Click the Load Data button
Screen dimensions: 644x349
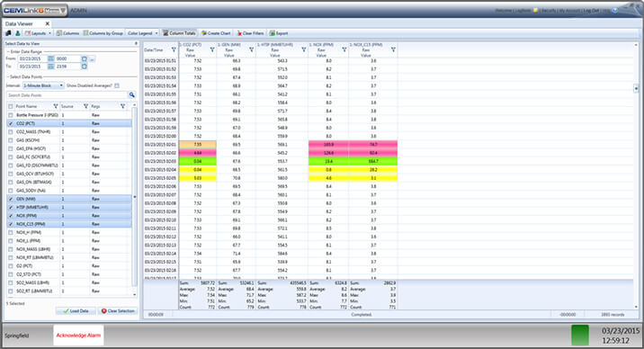[76, 311]
